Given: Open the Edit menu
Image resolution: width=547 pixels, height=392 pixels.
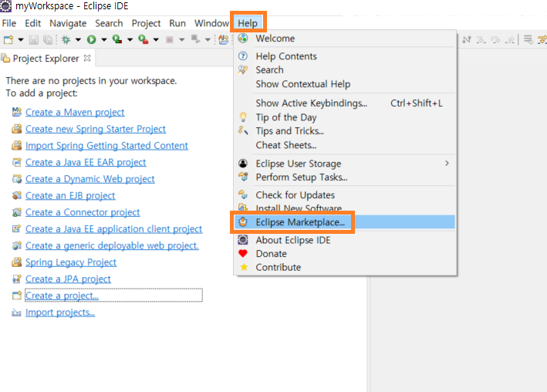Looking at the screenshot, I should pos(33,23).
